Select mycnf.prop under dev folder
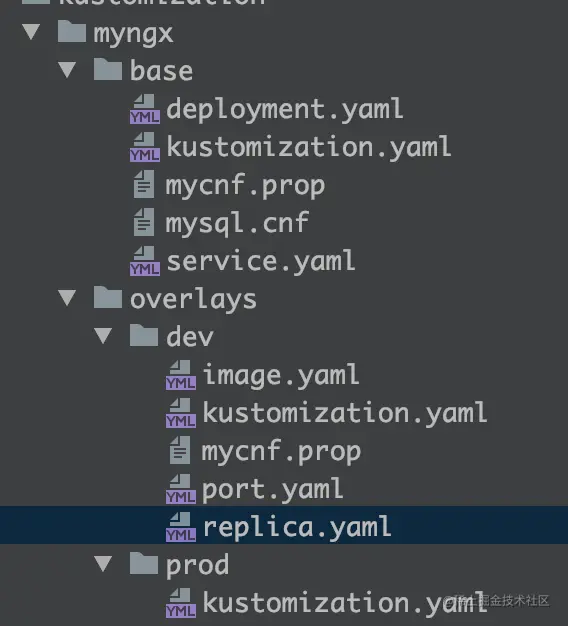 [281, 452]
